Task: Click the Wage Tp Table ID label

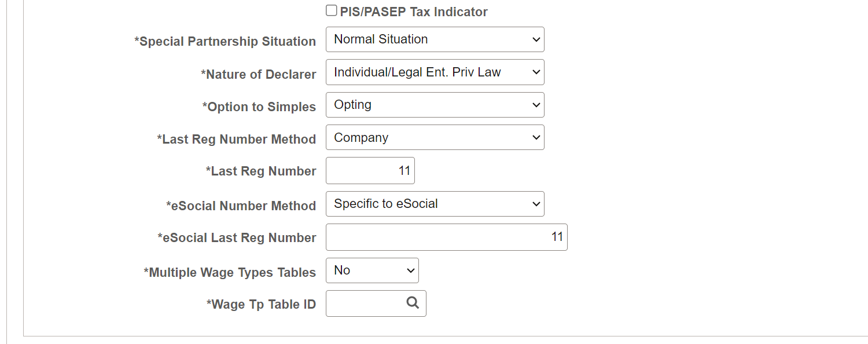Action: click(x=261, y=304)
